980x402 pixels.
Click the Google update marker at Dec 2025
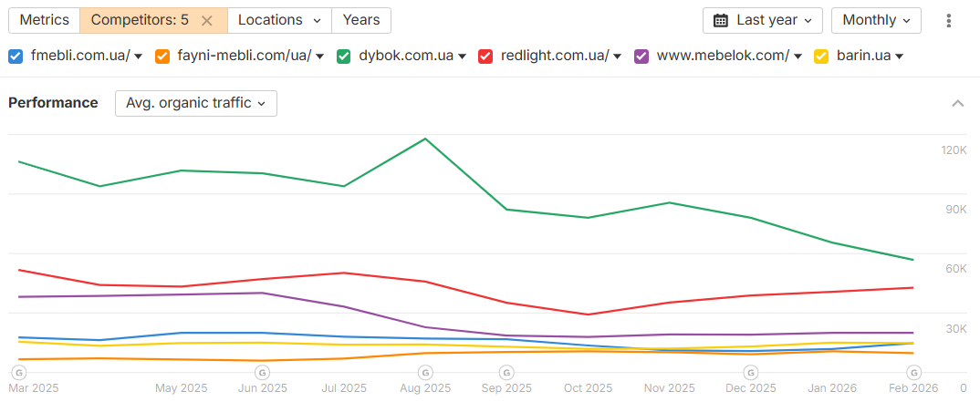(751, 372)
